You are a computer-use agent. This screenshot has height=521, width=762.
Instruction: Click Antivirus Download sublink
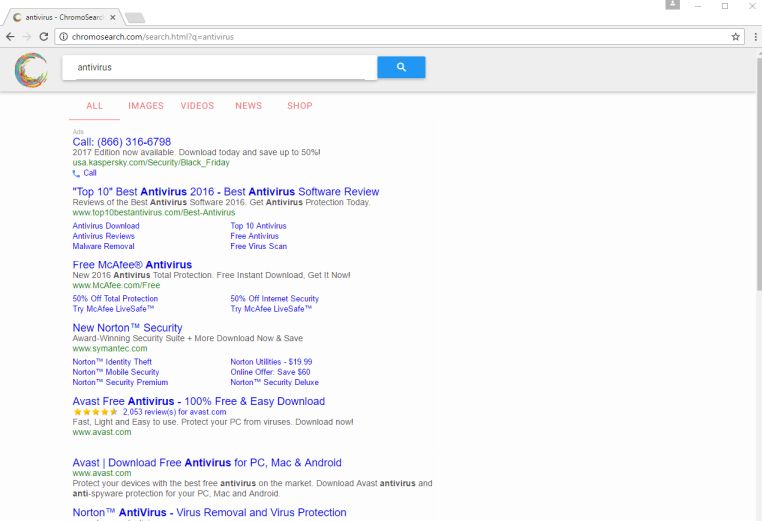(106, 226)
